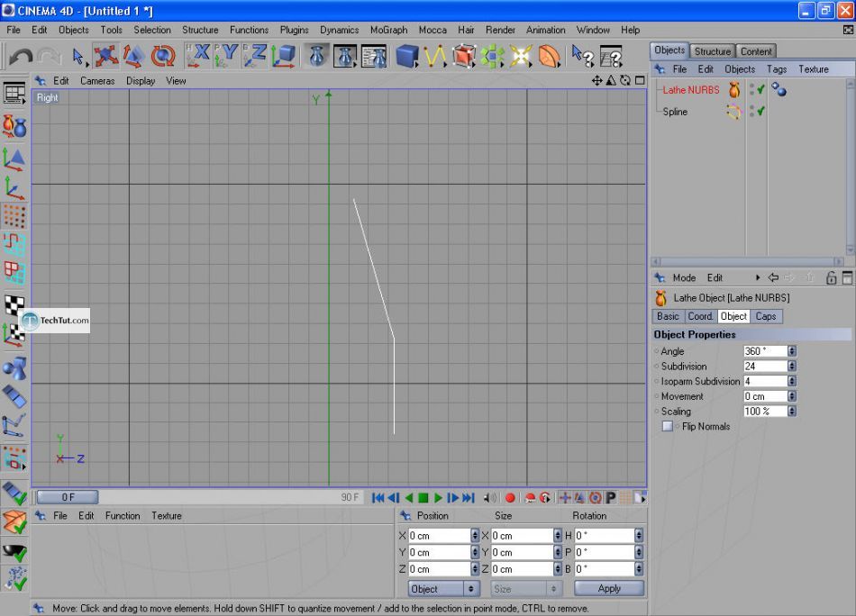The image size is (856, 616).
Task: Click the help window question icon
Action: click(x=611, y=56)
